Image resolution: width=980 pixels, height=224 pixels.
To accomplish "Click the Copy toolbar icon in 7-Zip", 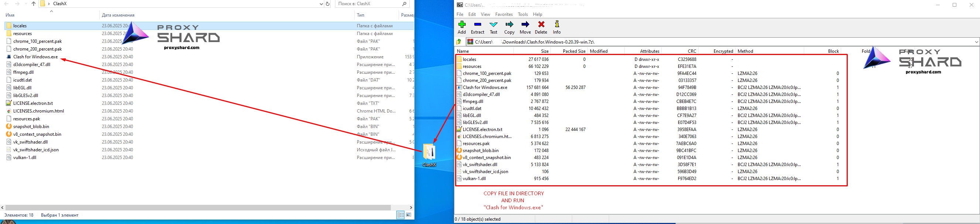I will [509, 27].
